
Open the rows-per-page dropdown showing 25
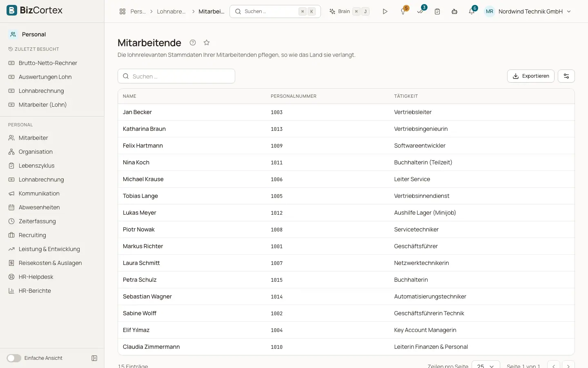pyautogui.click(x=486, y=366)
